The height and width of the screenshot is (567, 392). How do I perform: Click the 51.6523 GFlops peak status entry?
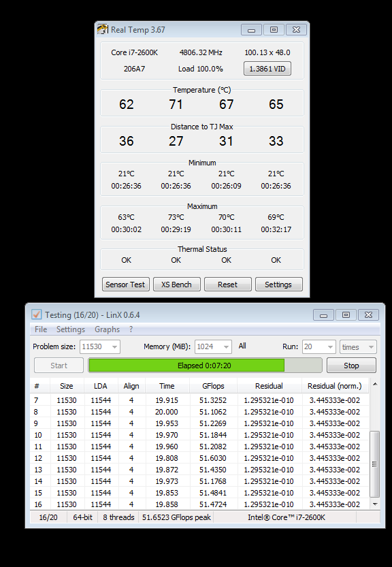pos(176,517)
